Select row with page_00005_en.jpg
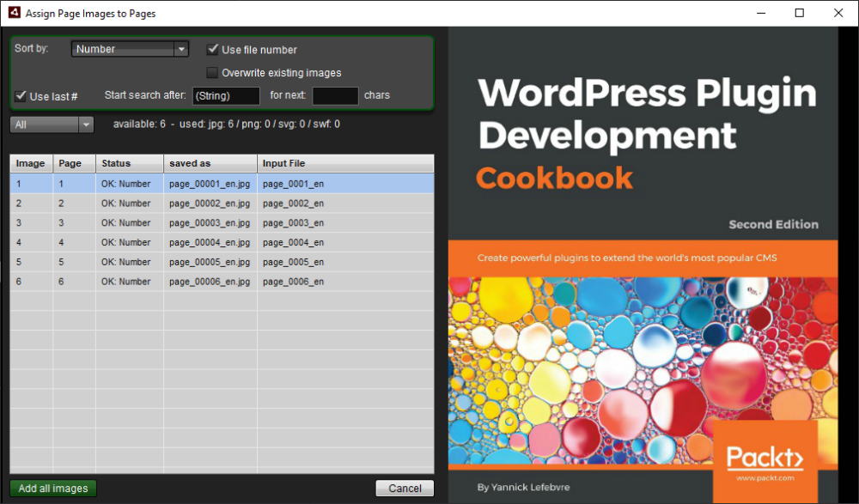The height and width of the screenshot is (504, 859). tap(222, 262)
